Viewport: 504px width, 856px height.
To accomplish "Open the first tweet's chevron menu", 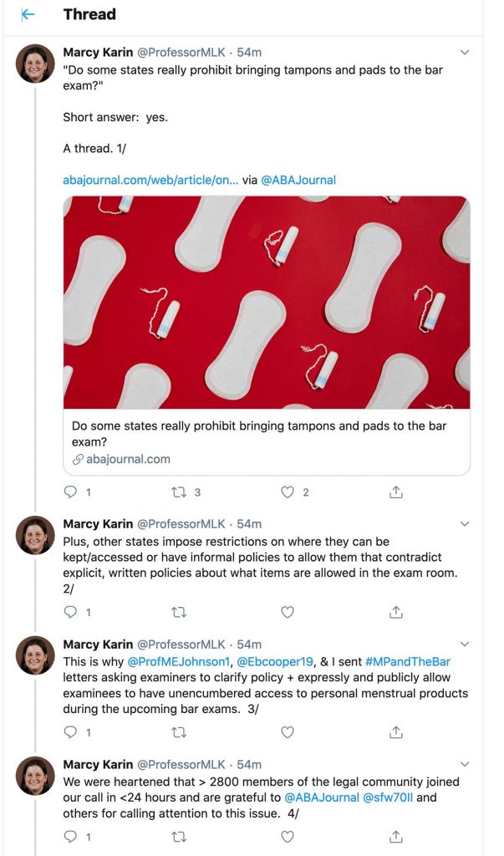I will (x=465, y=53).
